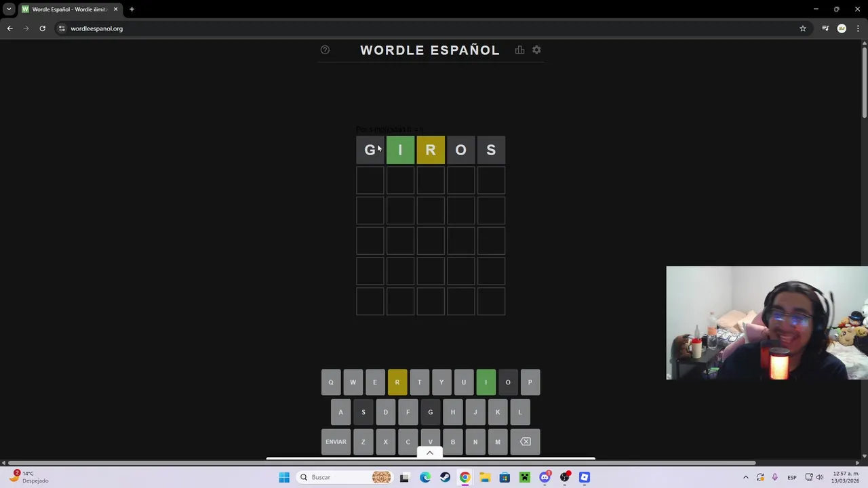868x488 pixels.
Task: Tap the Y key on the keyboard
Action: click(x=441, y=382)
